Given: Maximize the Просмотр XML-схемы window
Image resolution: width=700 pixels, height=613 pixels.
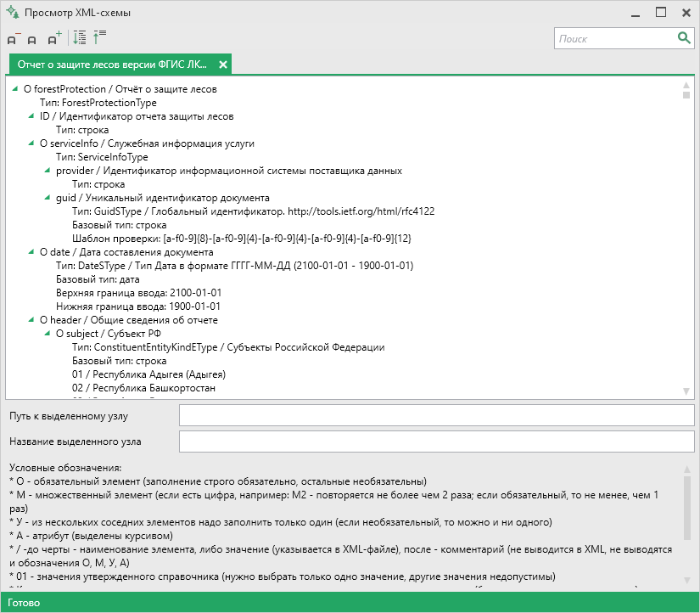Looking at the screenshot, I should pyautogui.click(x=661, y=13).
